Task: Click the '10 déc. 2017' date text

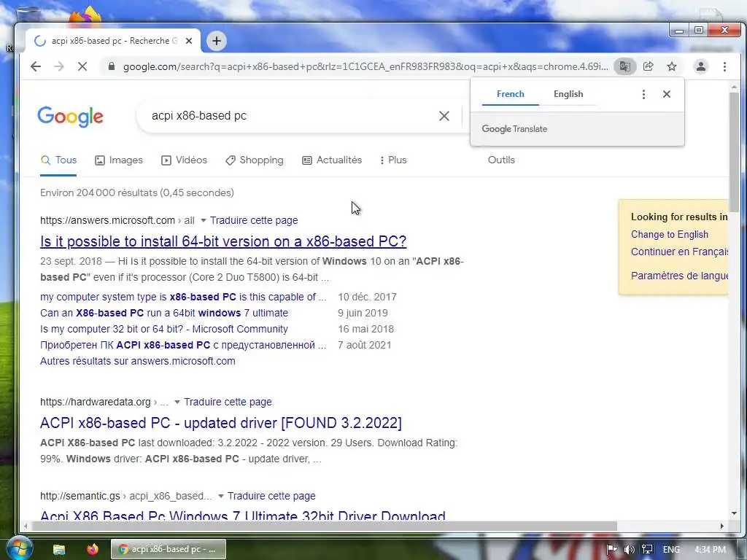Action: 368,297
